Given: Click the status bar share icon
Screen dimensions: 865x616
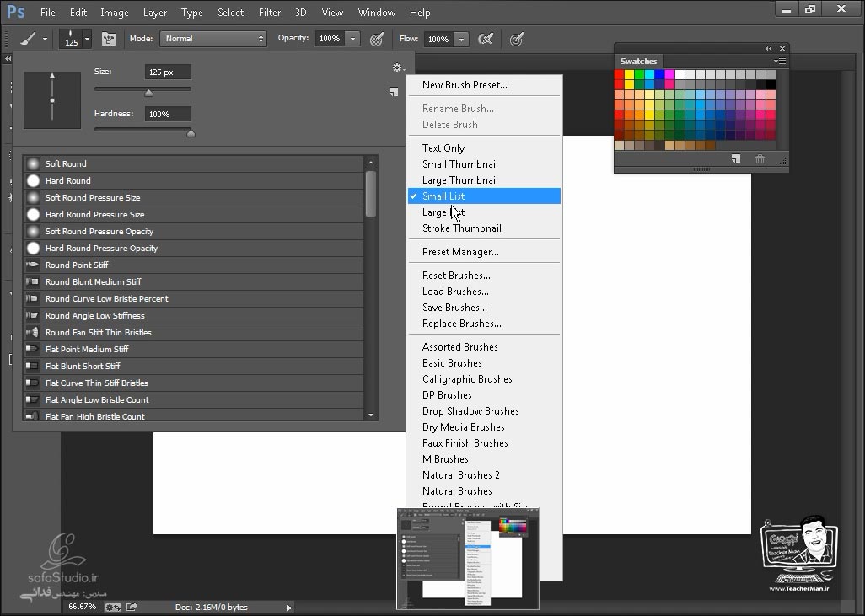Looking at the screenshot, I should click(132, 607).
